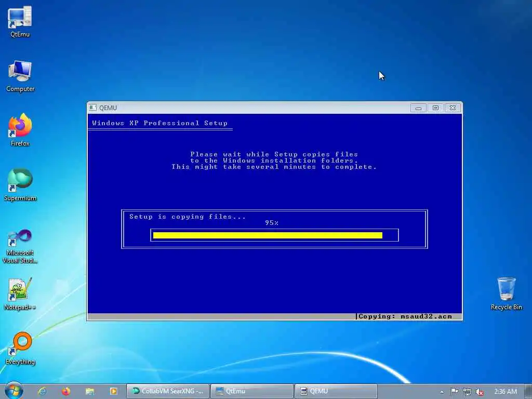The height and width of the screenshot is (399, 532).
Task: Click the muted volume tray icon
Action: [x=480, y=392]
